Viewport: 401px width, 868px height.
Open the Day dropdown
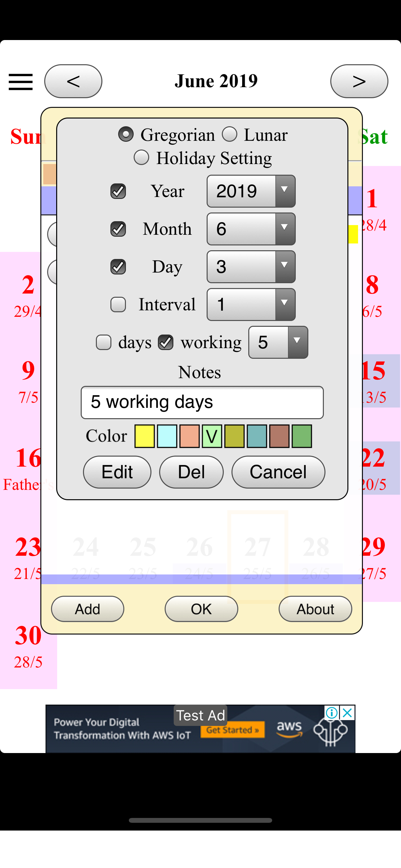[251, 266]
